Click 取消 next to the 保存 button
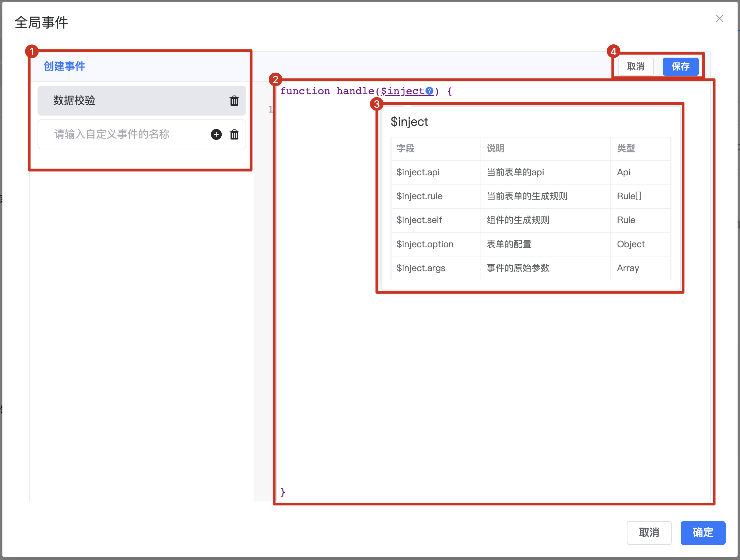 click(636, 67)
